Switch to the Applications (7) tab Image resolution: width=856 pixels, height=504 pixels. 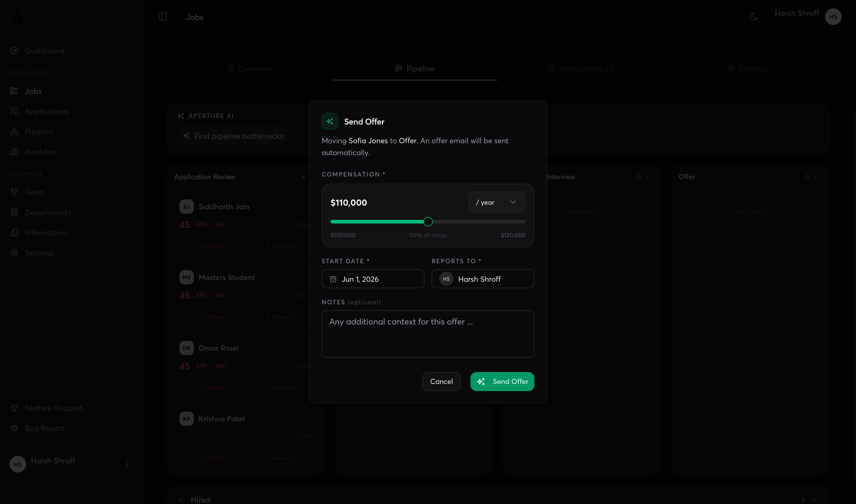point(580,69)
